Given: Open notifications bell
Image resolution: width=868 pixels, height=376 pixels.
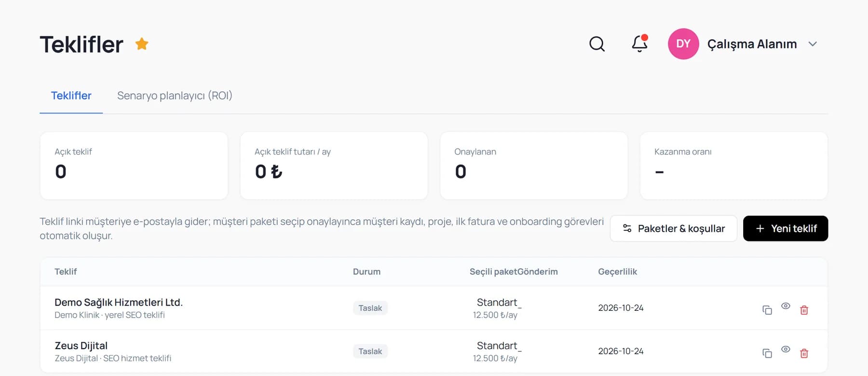Looking at the screenshot, I should pyautogui.click(x=640, y=43).
